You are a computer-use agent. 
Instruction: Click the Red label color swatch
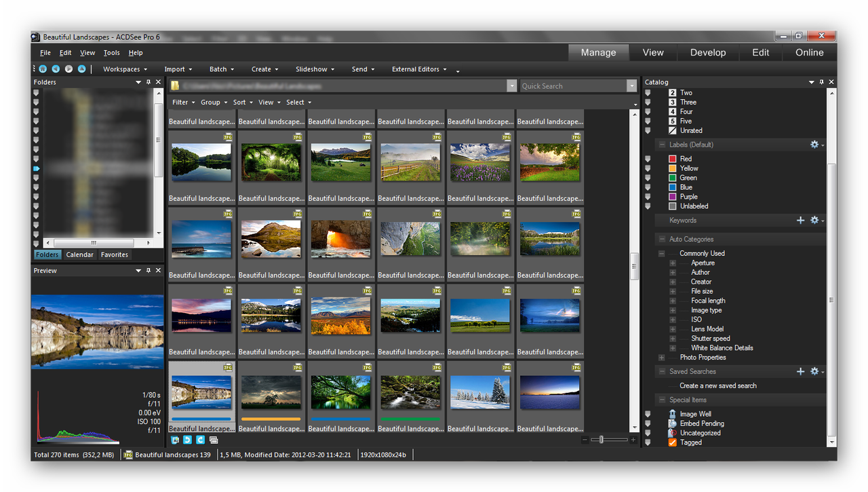(673, 159)
